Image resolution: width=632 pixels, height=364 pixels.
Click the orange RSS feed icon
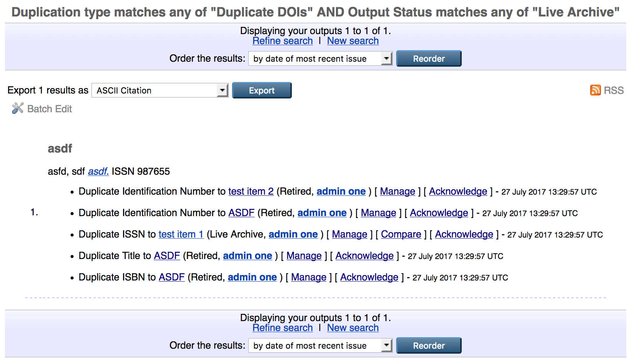click(595, 90)
